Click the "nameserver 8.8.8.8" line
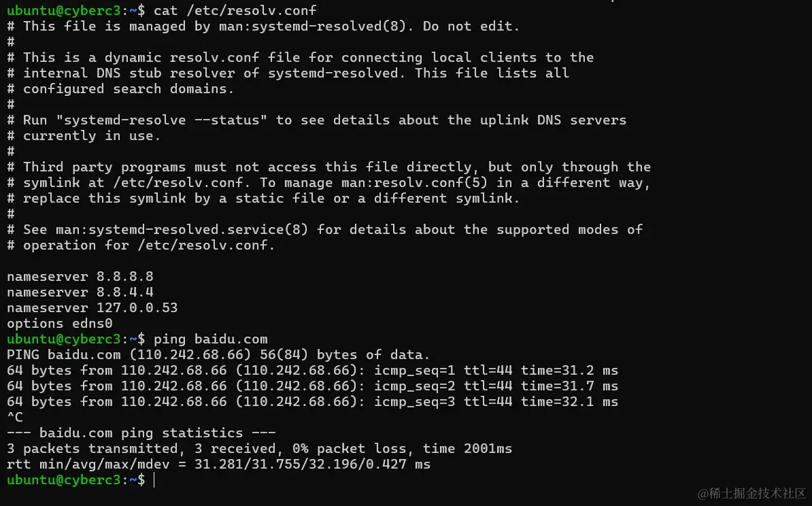Viewport: 812px width, 506px height. [x=80, y=276]
